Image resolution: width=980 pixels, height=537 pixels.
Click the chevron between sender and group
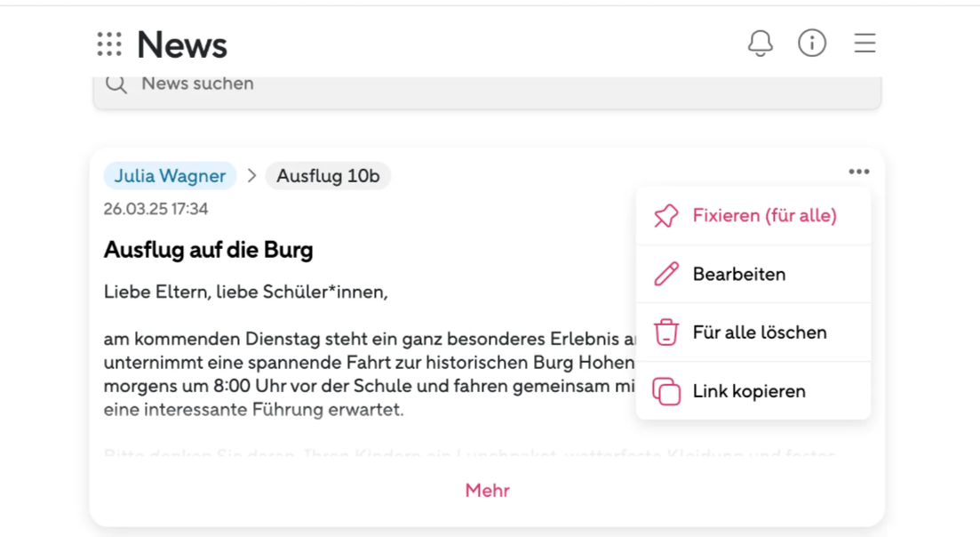pyautogui.click(x=251, y=176)
